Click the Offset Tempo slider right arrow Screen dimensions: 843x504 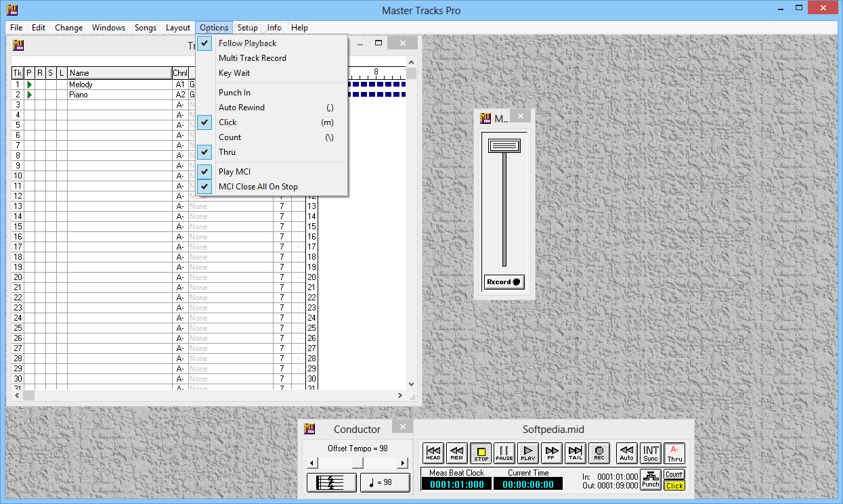point(403,463)
